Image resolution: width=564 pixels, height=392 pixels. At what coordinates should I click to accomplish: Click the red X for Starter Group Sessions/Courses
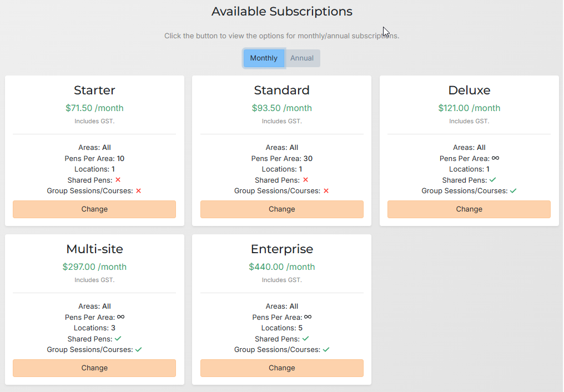[x=139, y=190]
